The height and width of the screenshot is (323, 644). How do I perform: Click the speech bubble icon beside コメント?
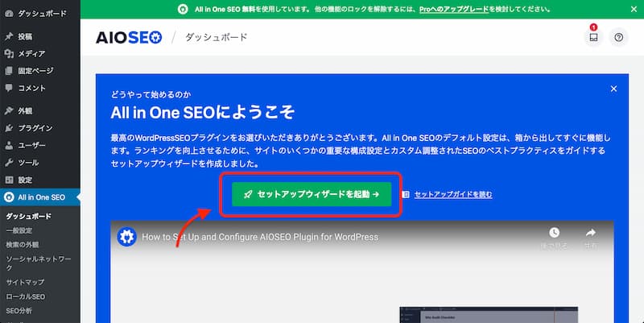[9, 88]
